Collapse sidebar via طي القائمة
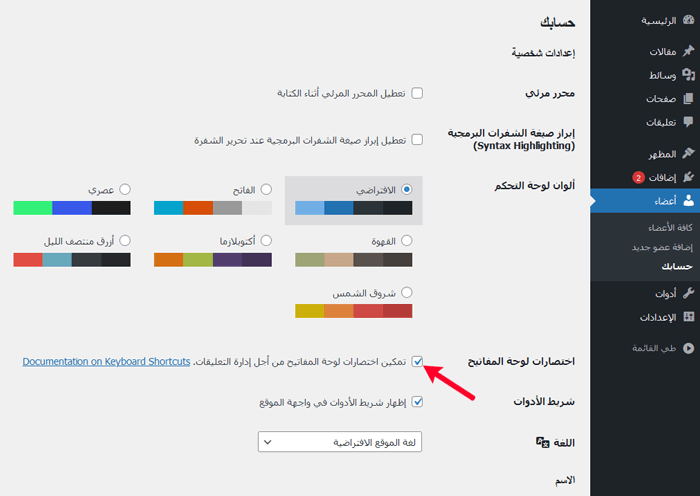 (x=663, y=348)
